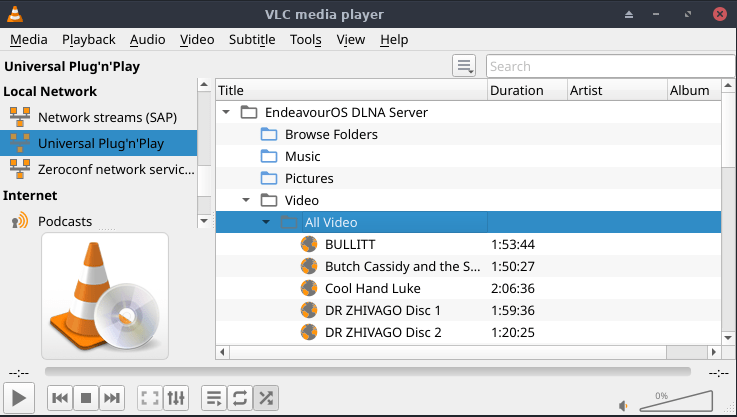
Task: Click the 2:06:36 duration cell
Action: (513, 288)
